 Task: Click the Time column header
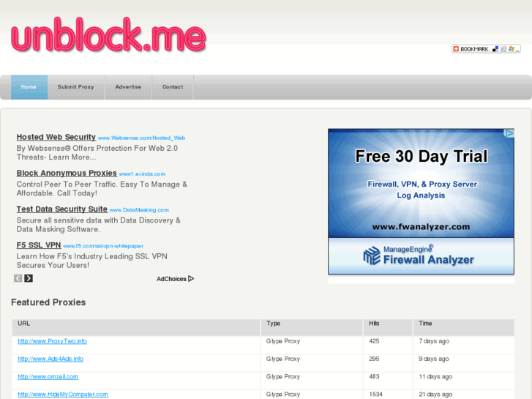pyautogui.click(x=464, y=327)
